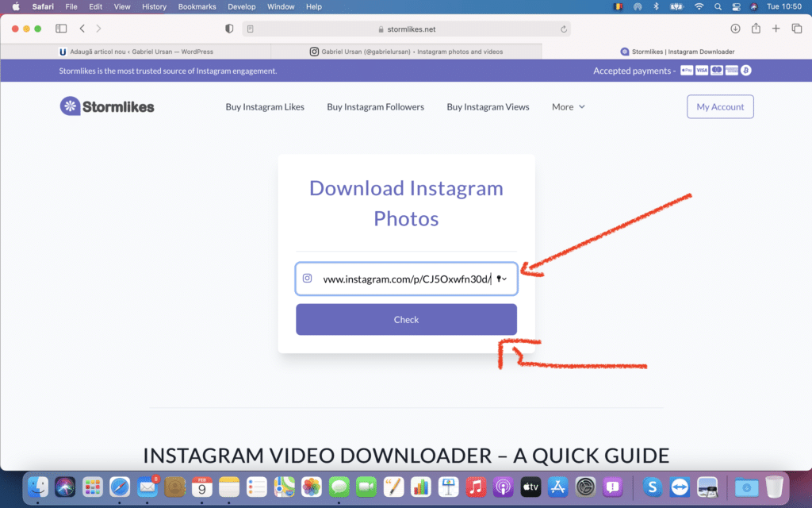The width and height of the screenshot is (812, 508).
Task: Select the Stormlikes Instagram Downloader tab
Action: click(x=677, y=52)
